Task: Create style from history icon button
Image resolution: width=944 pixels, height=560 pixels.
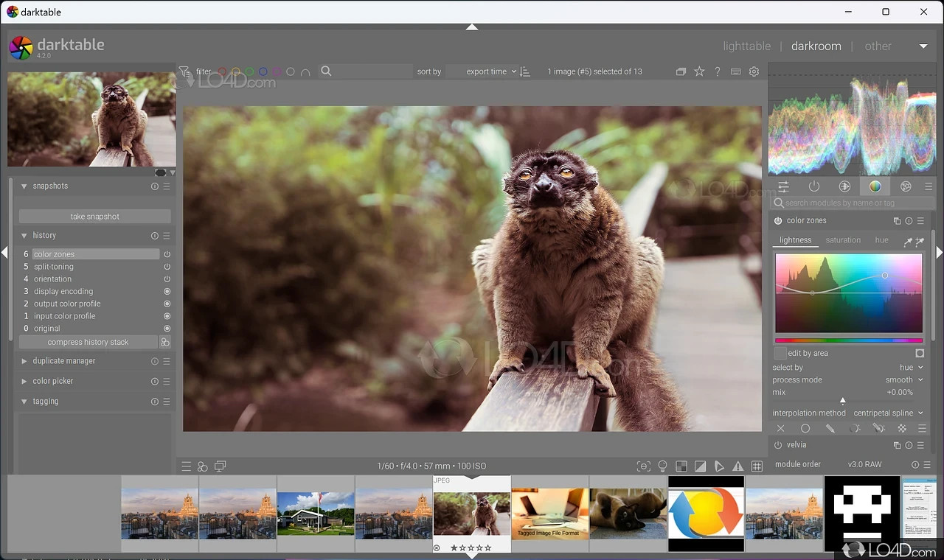Action: pyautogui.click(x=165, y=342)
